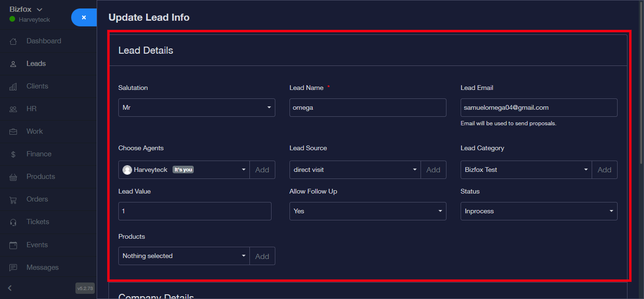Screen dimensions: 644x299
Task: Click Add button next to Lead Category
Action: click(604, 170)
